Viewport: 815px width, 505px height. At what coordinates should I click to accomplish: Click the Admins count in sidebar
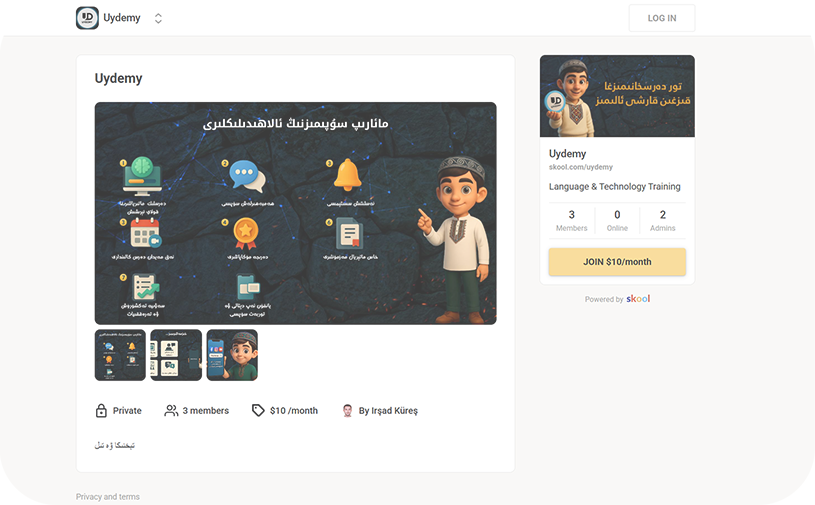coord(663,220)
